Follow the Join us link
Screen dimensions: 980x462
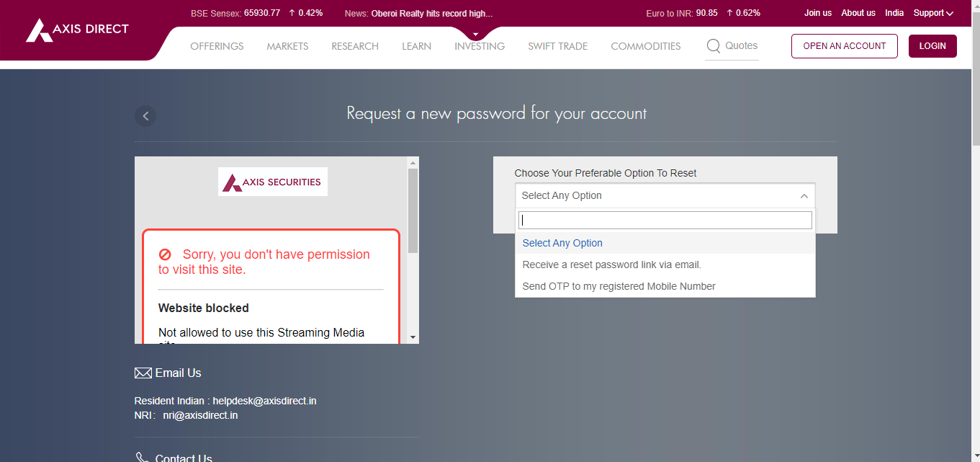[818, 13]
